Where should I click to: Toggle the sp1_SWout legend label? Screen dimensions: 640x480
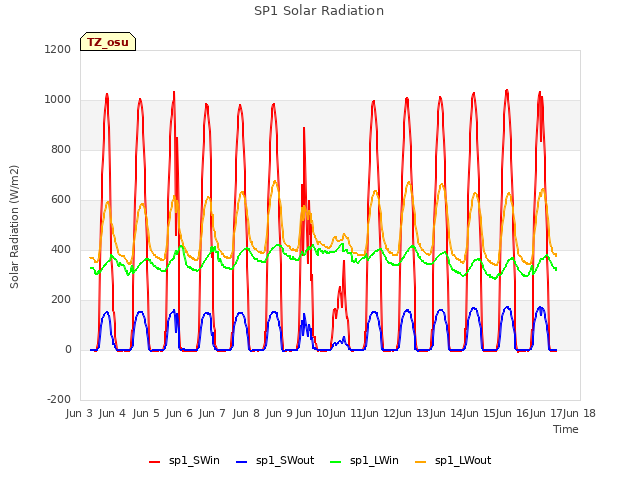[x=285, y=461]
